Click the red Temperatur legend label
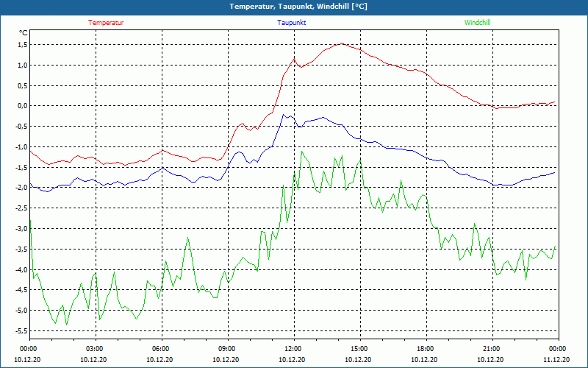Image resolution: width=588 pixels, height=368 pixels. 106,23
